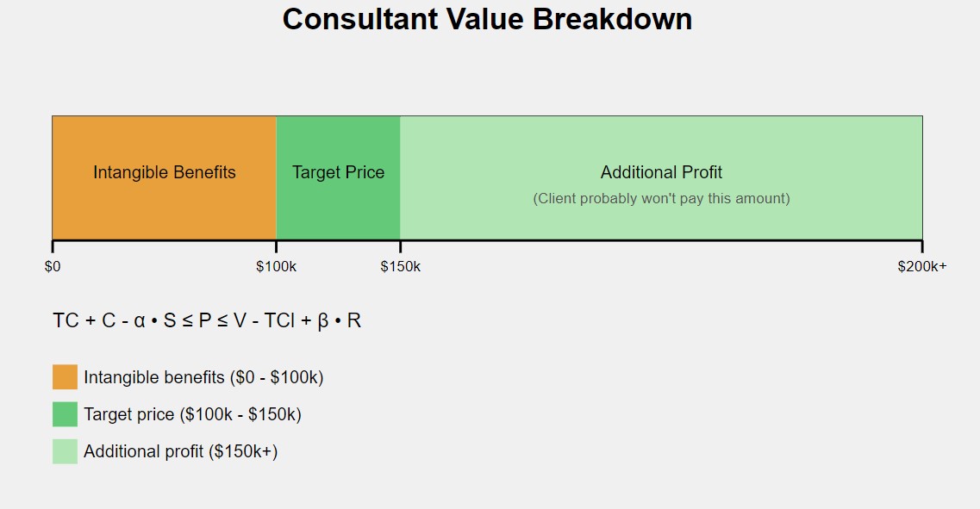Click the axis tick mark above $150k
980x509 pixels.
pyautogui.click(x=401, y=245)
